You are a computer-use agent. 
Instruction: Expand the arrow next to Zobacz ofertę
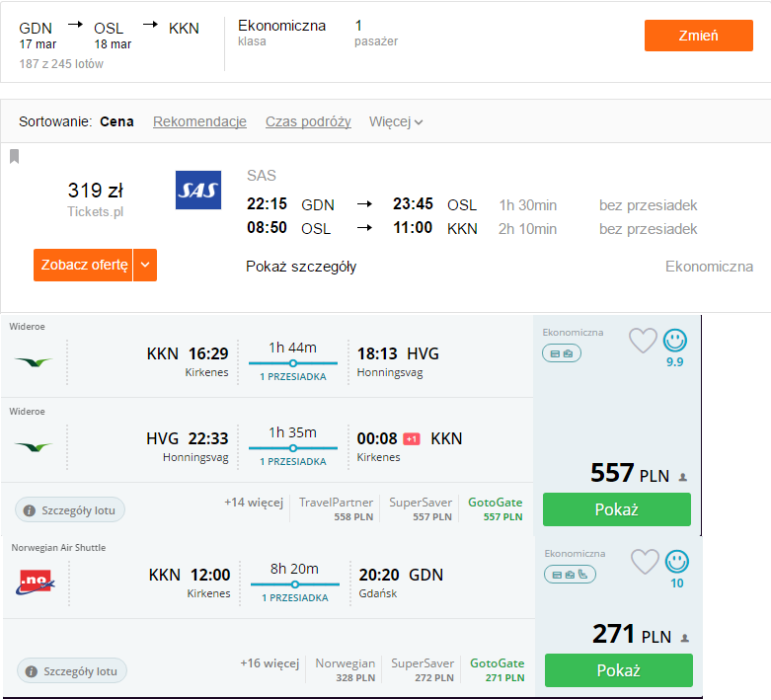(x=145, y=266)
